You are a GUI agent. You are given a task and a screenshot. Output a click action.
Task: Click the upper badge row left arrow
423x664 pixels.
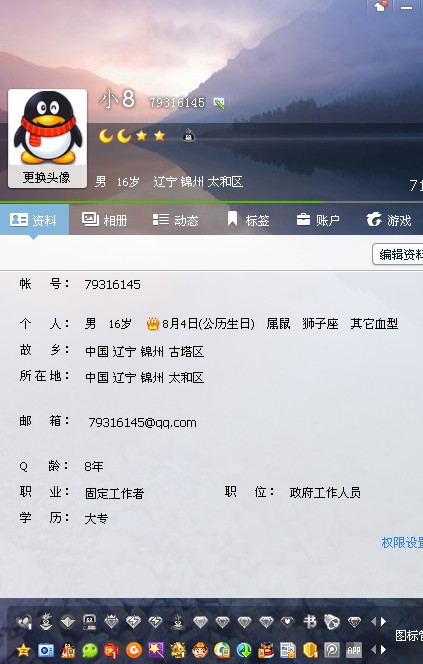pyautogui.click(x=373, y=622)
